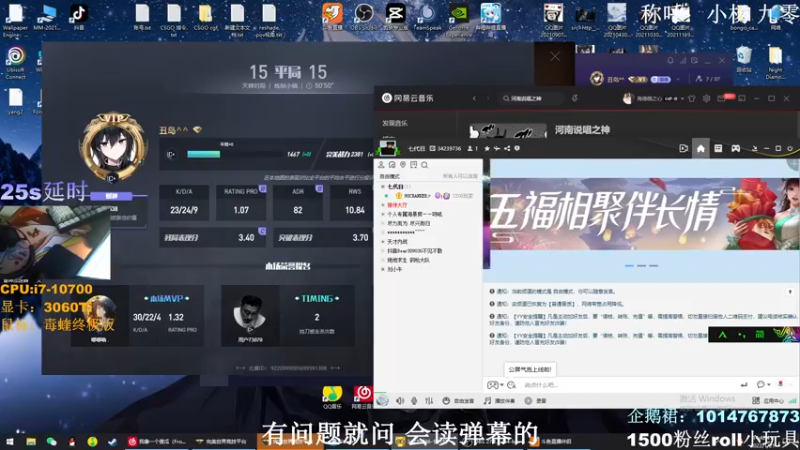The width and height of the screenshot is (800, 450).
Task: Click the notification bell in the purple lobby panel
Action: click(670, 61)
